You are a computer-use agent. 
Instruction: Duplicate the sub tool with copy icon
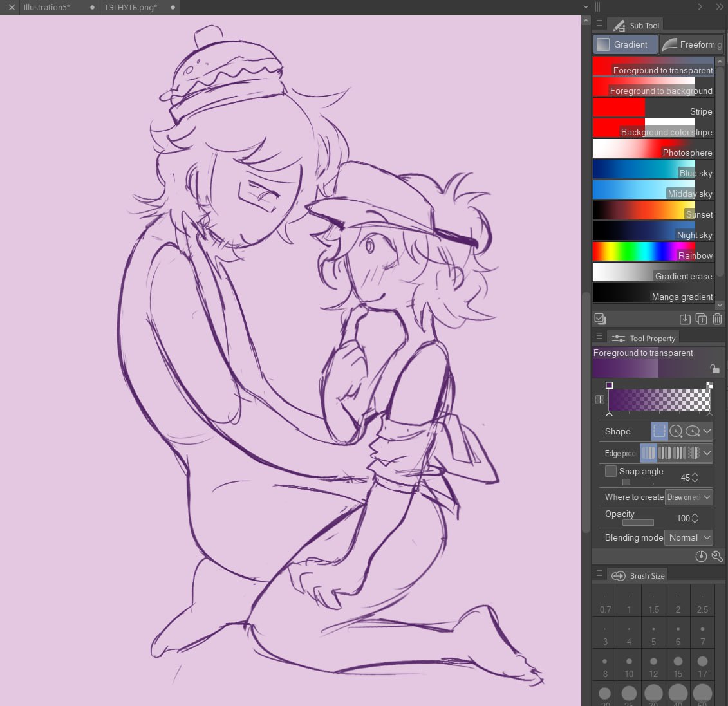[x=702, y=319]
